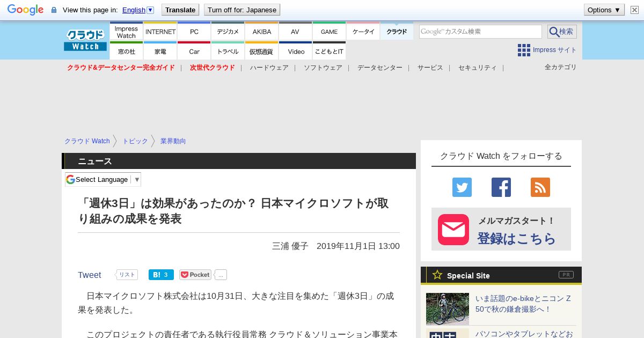
Task: Open the デジカメ tab
Action: tap(228, 32)
